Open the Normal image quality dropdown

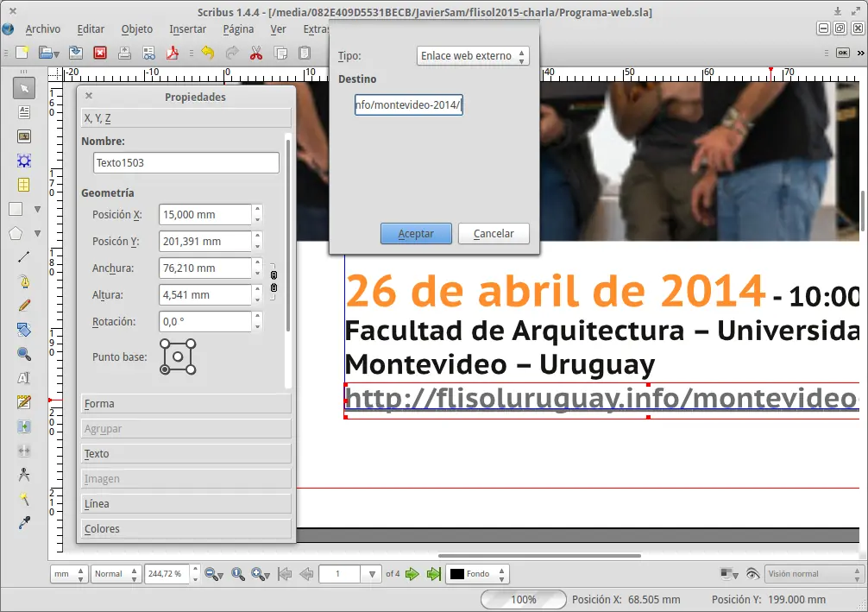tap(116, 574)
